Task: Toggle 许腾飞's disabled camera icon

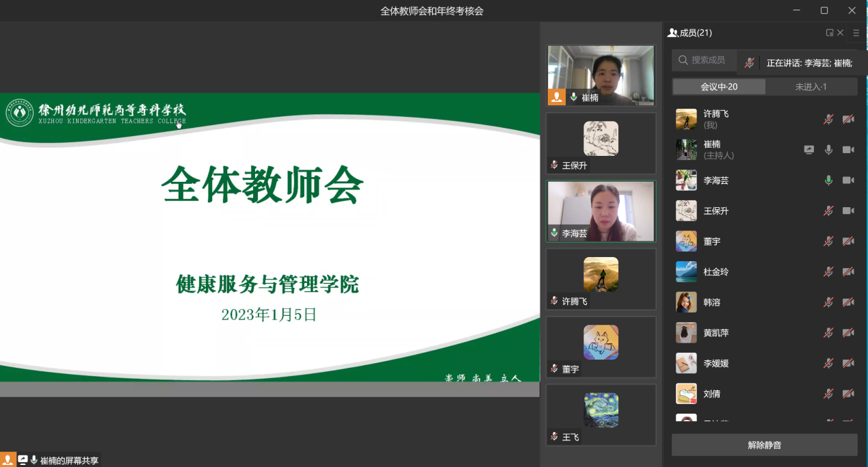Action: click(x=848, y=120)
